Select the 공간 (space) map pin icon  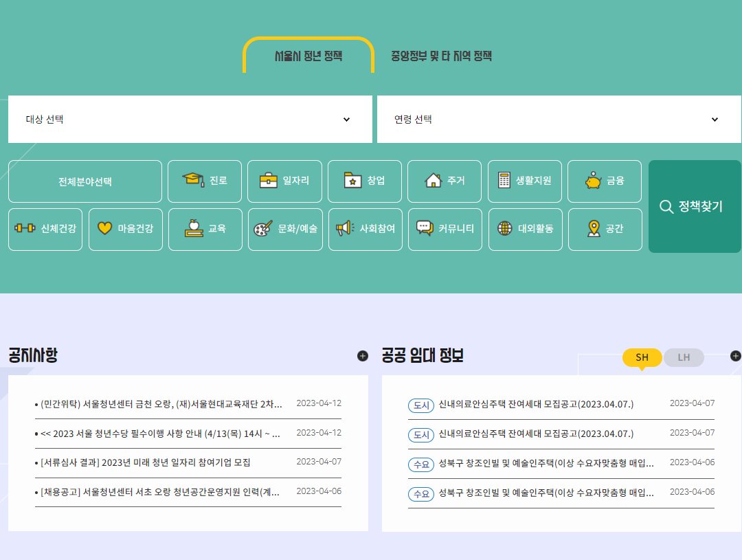[x=594, y=229]
